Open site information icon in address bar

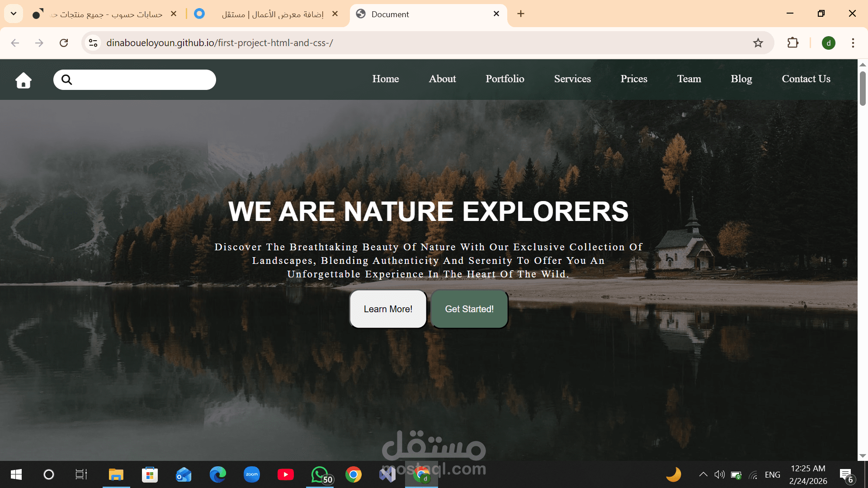tap(93, 43)
